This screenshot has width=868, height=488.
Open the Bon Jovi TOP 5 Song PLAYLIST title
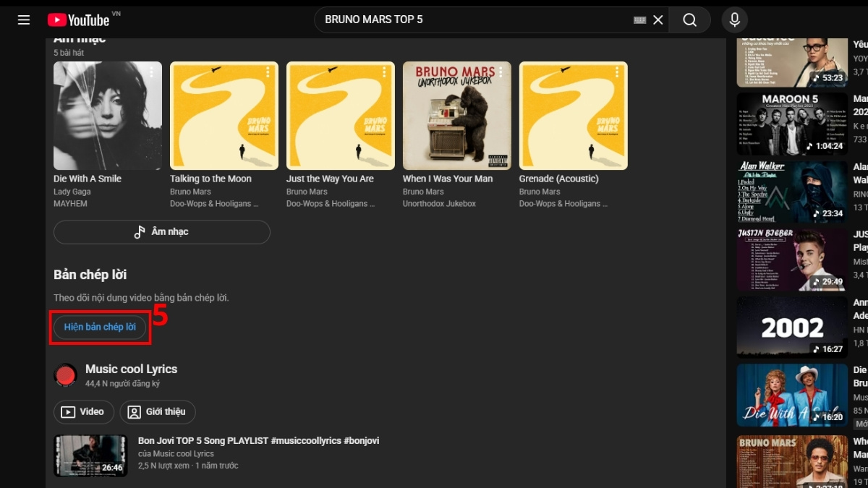[258, 440]
